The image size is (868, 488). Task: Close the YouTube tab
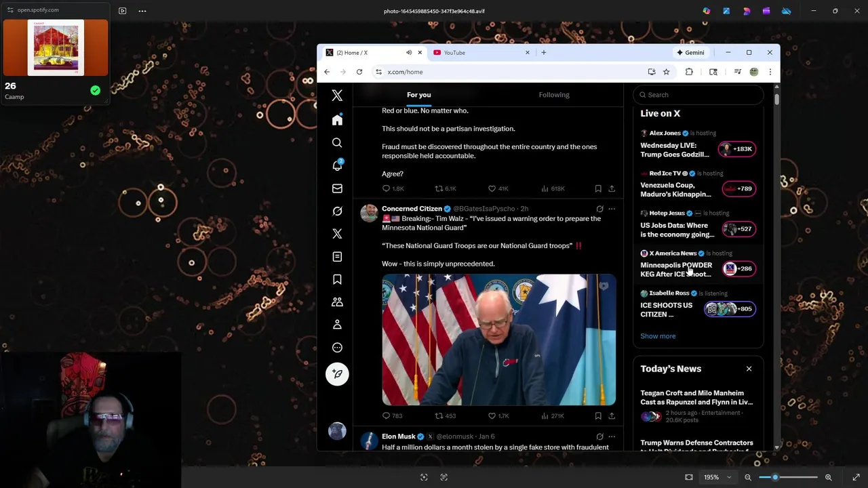[527, 52]
